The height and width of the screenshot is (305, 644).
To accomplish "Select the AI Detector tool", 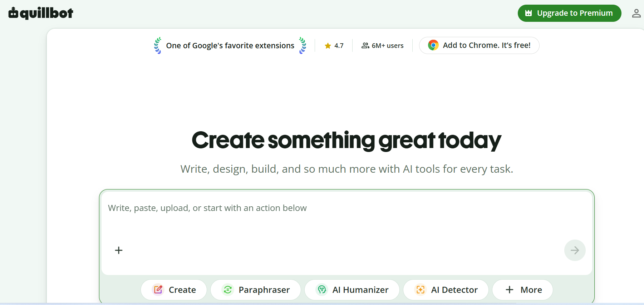I will 446,290.
